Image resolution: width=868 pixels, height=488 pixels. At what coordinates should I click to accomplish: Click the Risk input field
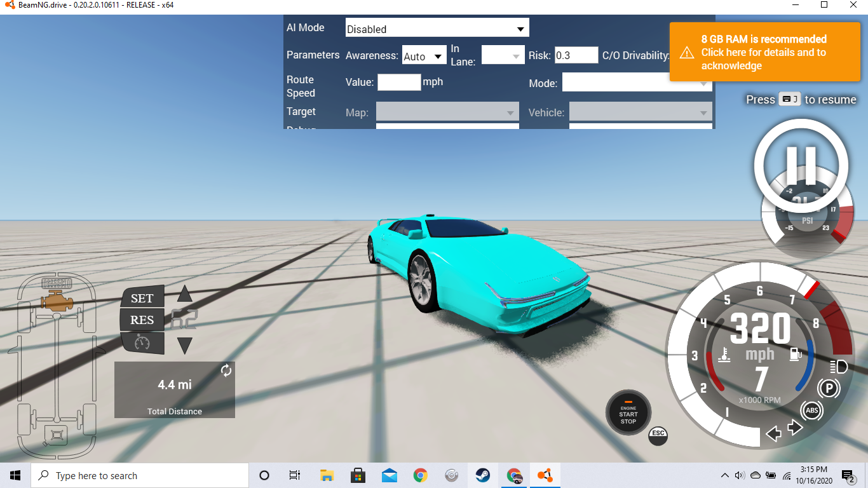click(576, 55)
